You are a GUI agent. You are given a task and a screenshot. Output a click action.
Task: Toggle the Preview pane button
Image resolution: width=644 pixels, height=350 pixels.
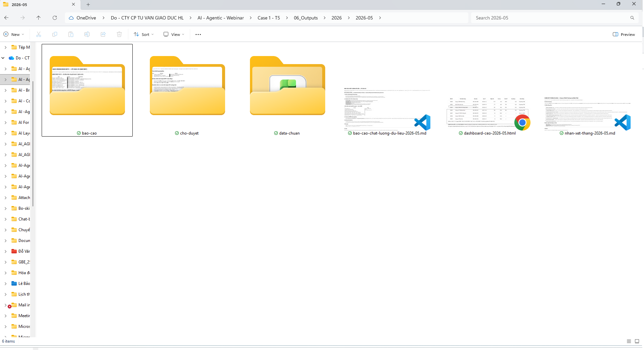click(x=624, y=34)
